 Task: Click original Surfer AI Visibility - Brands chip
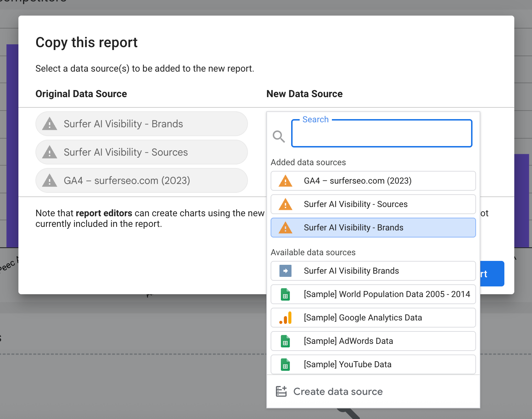coord(141,124)
